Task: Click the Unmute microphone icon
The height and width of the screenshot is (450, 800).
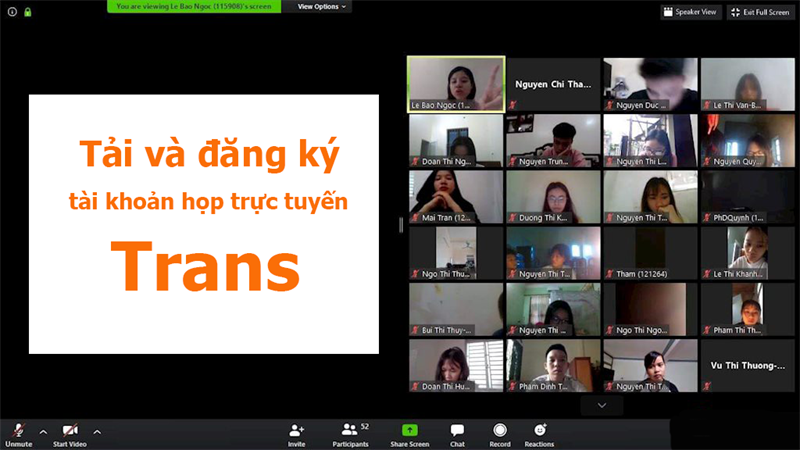Action: (19, 430)
